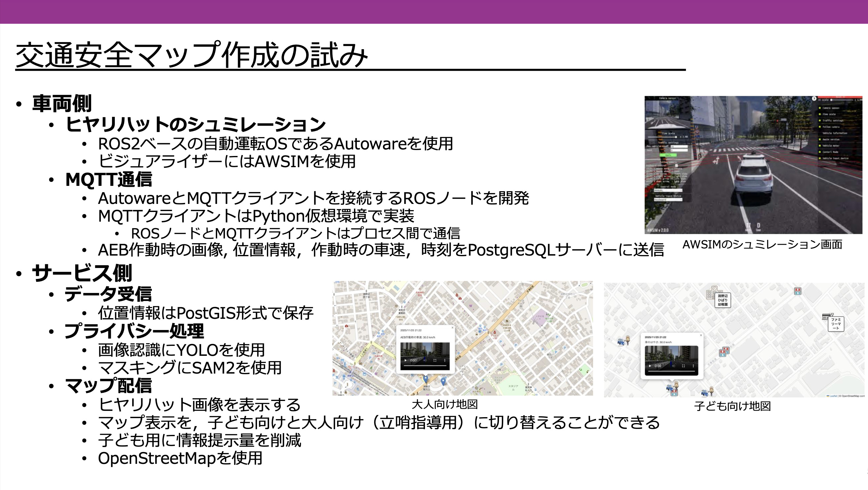Play video in children's map popup
The height and width of the screenshot is (490, 868).
point(650,366)
